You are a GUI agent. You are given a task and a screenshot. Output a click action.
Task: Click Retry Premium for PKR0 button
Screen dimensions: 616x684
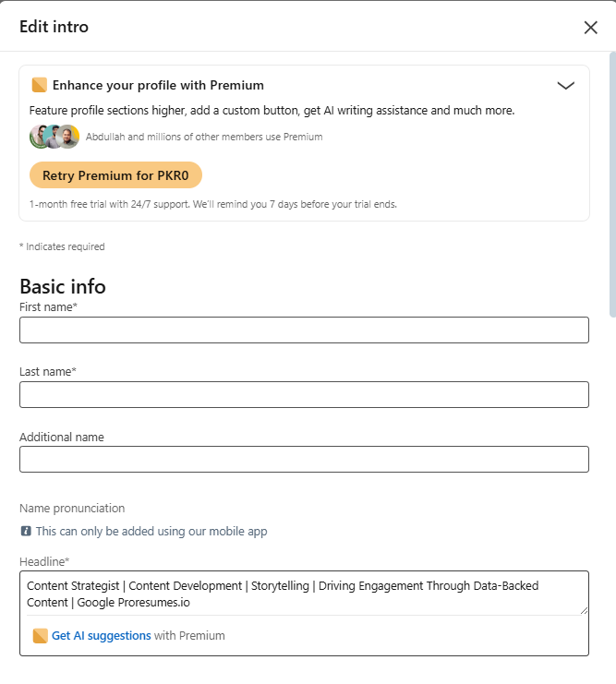pos(115,175)
